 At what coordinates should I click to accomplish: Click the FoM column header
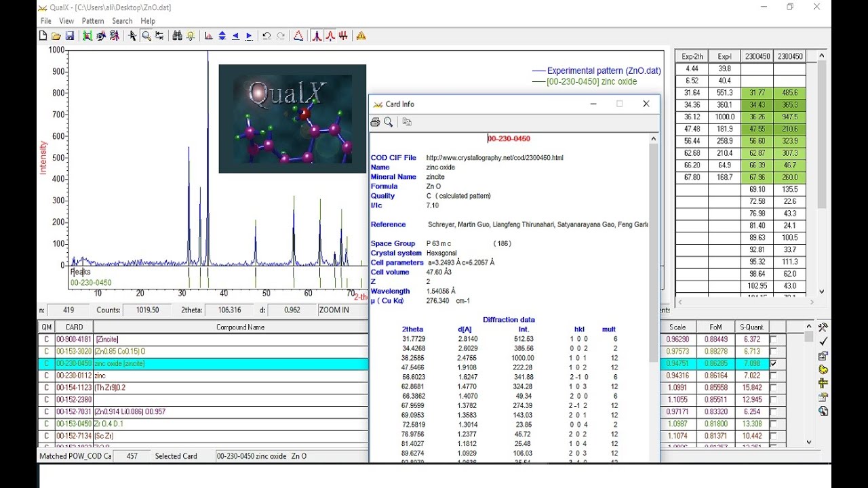pyautogui.click(x=715, y=327)
